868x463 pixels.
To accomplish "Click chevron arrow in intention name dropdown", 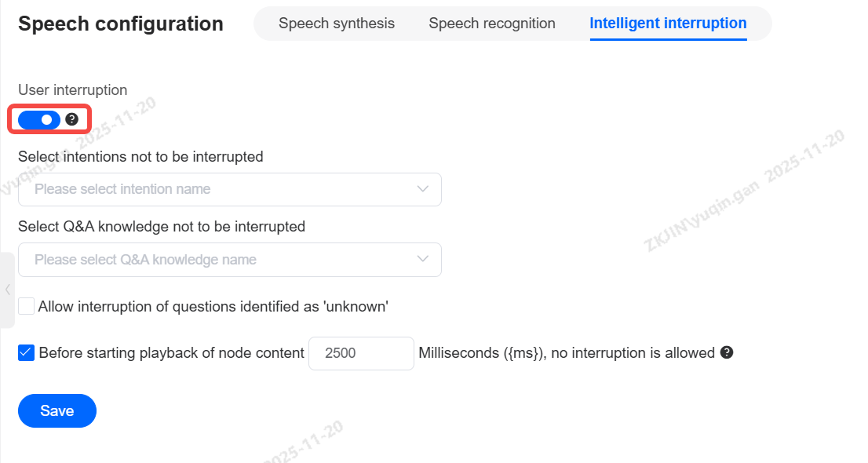I will click(x=423, y=189).
